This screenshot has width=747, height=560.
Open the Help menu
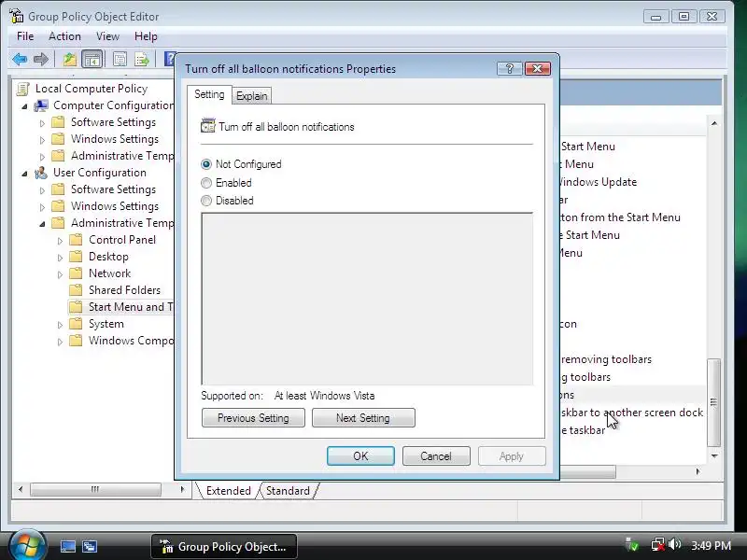[146, 36]
